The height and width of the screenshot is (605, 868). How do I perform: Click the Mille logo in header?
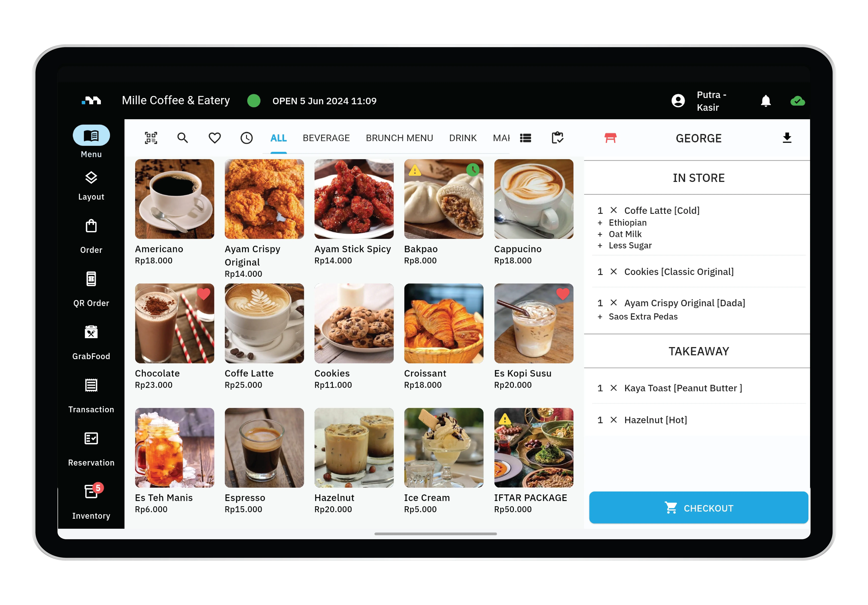(x=91, y=100)
